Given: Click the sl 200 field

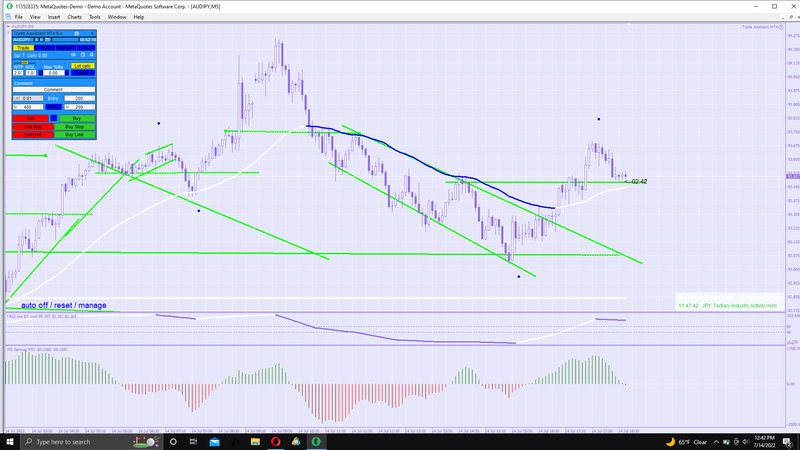Looking at the screenshot, I should click(x=80, y=107).
